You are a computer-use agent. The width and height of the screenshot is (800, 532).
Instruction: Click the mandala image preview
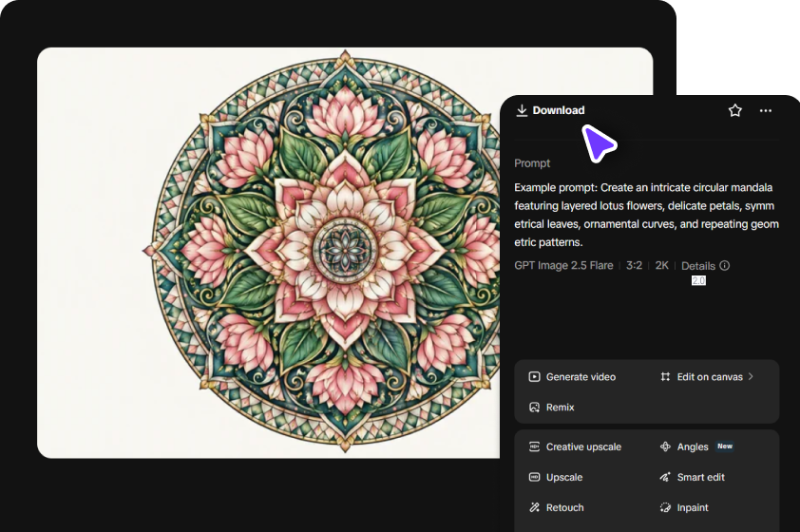(x=268, y=253)
